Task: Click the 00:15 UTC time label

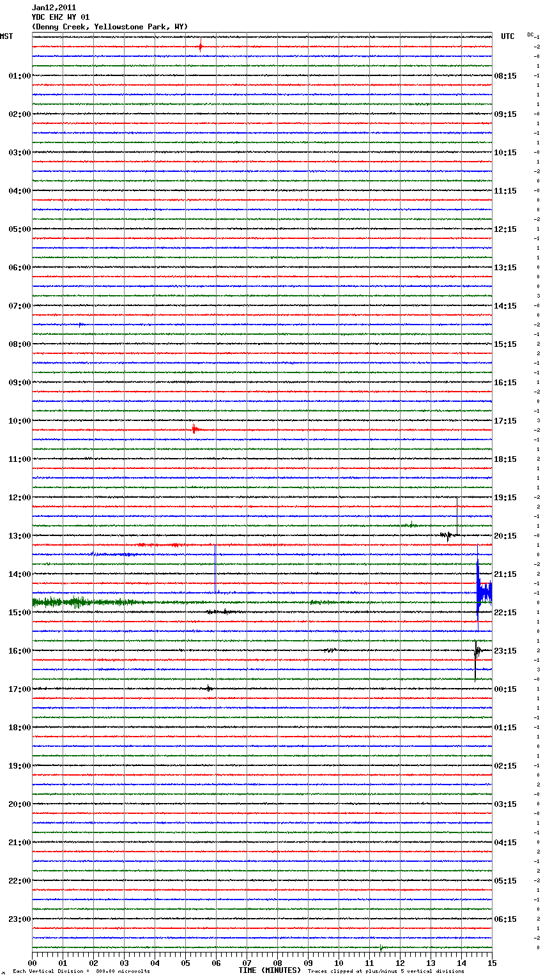Action: (505, 689)
